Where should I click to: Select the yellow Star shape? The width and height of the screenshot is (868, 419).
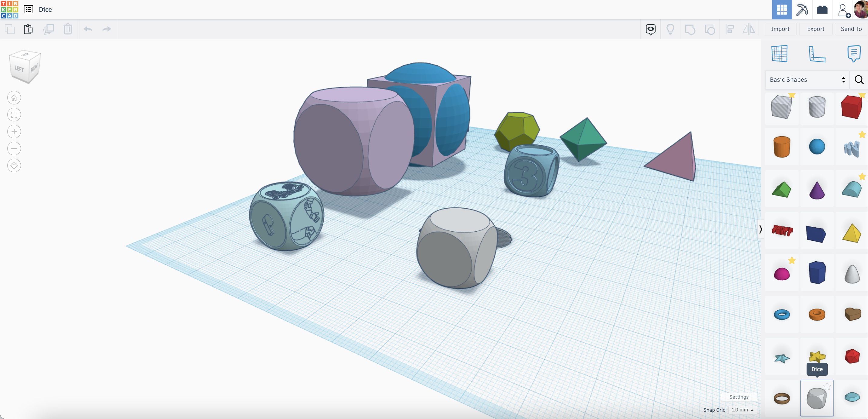coord(817,356)
